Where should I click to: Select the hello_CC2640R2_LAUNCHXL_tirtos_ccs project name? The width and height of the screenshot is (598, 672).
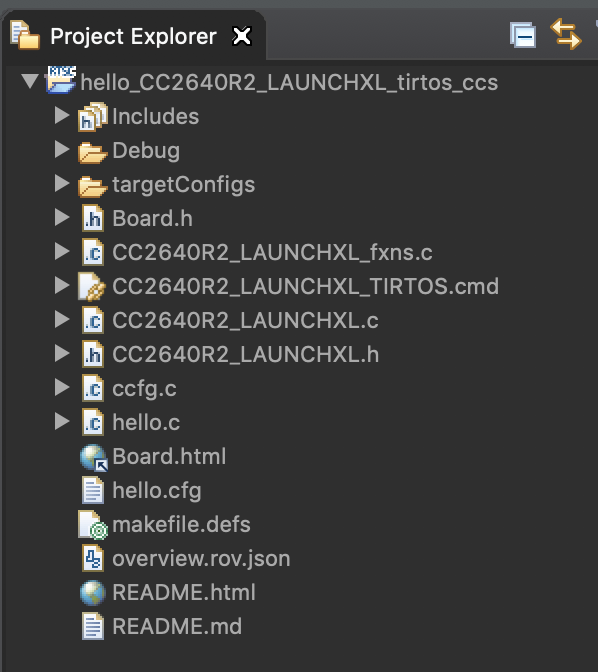tap(289, 82)
